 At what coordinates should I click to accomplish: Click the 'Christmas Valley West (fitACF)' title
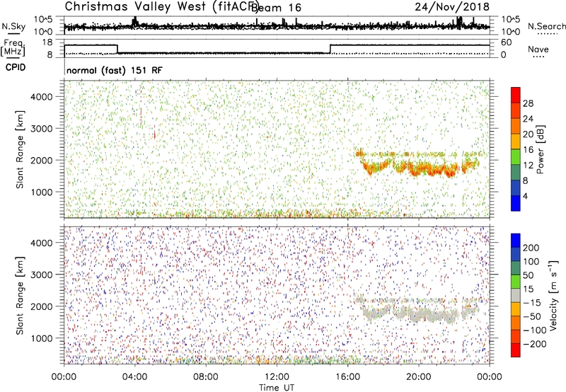(161, 7)
